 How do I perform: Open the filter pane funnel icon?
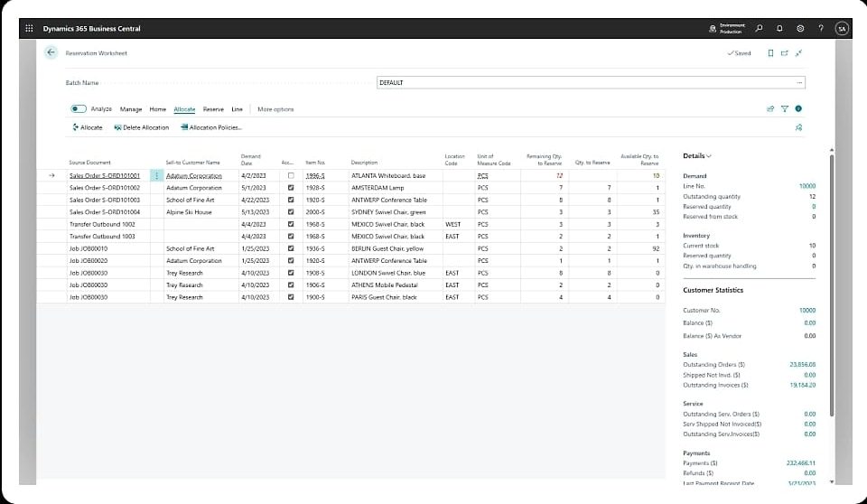tap(785, 109)
